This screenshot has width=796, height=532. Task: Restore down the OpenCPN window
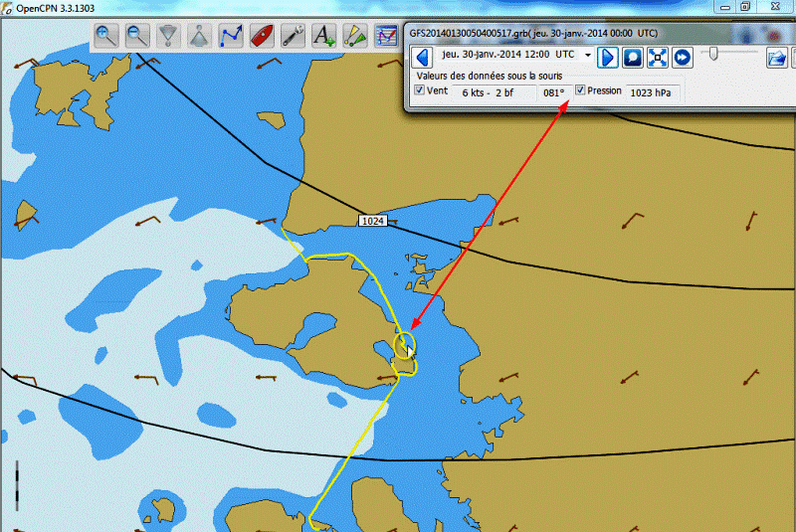pos(745,7)
